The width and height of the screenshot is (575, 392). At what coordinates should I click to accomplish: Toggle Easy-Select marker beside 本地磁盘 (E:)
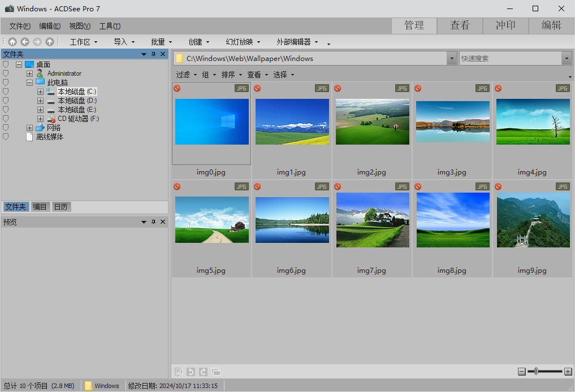click(x=6, y=110)
